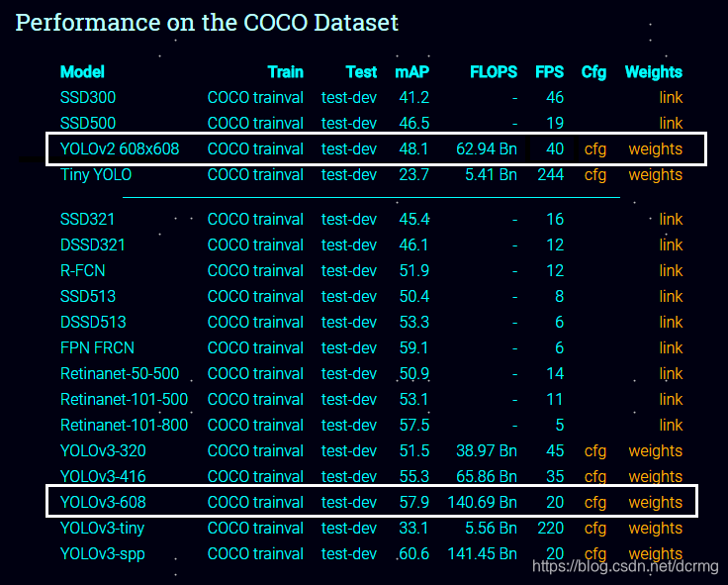
Task: Open the YOLOv3-spp cfg link
Action: coord(595,554)
